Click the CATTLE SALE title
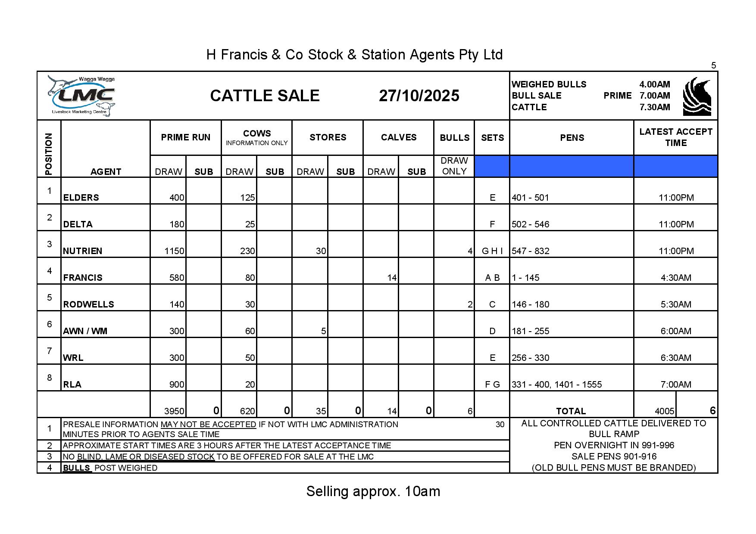The height and width of the screenshot is (534, 756). click(x=265, y=96)
